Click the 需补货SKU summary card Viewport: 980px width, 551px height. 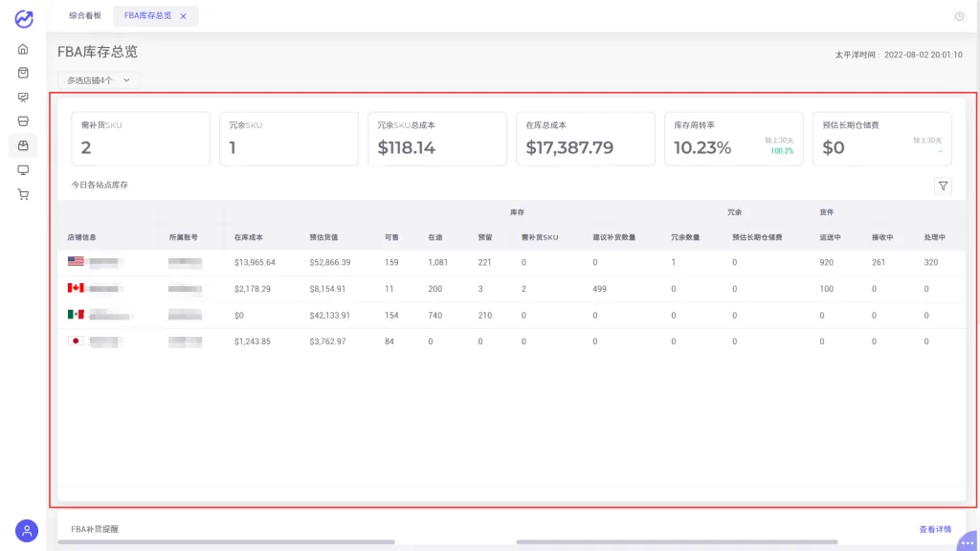point(141,139)
